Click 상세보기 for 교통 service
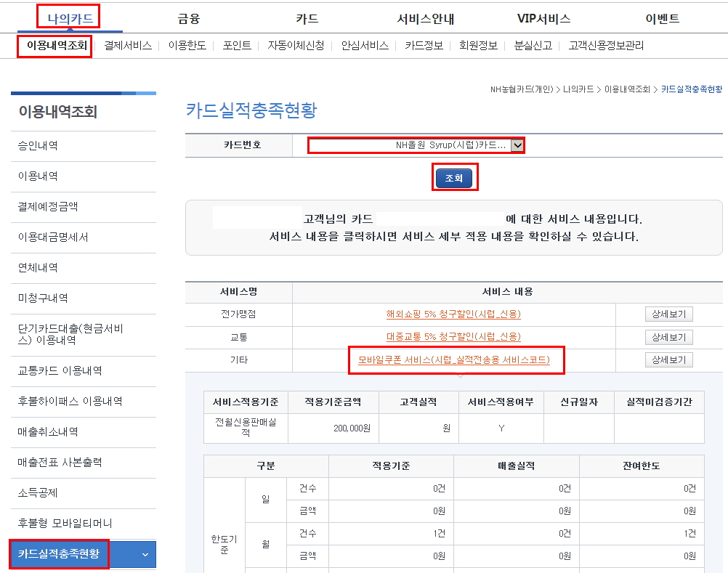The image size is (728, 573). pyautogui.click(x=668, y=337)
